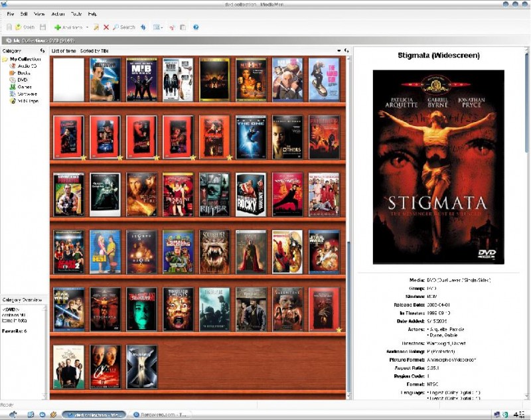Screen dimensions: 531x420
Task: Open the Edit menu
Action: pyautogui.click(x=24, y=14)
